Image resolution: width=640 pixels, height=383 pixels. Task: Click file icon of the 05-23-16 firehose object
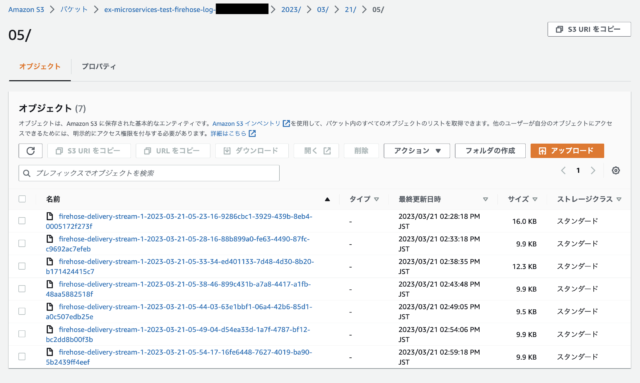(50, 216)
